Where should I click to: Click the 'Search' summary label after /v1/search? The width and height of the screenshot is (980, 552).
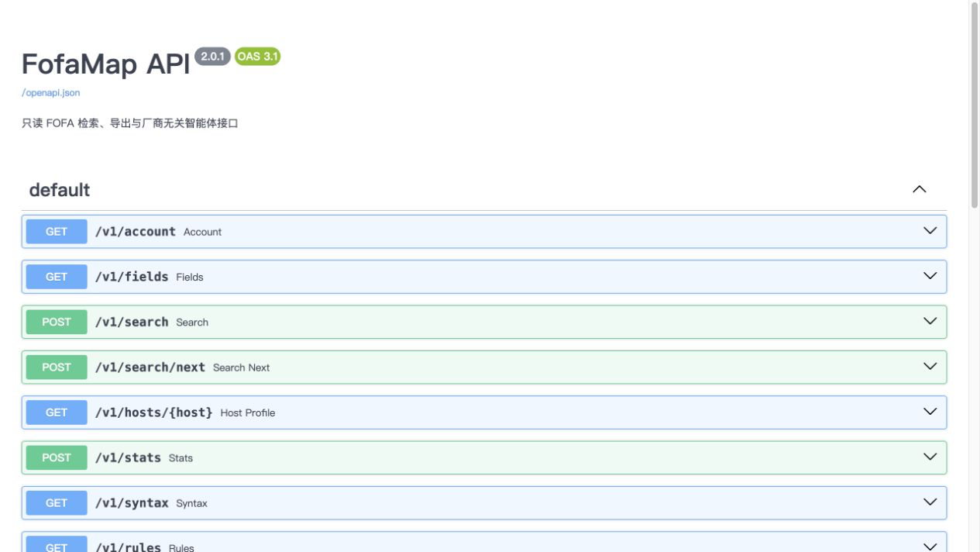click(192, 323)
